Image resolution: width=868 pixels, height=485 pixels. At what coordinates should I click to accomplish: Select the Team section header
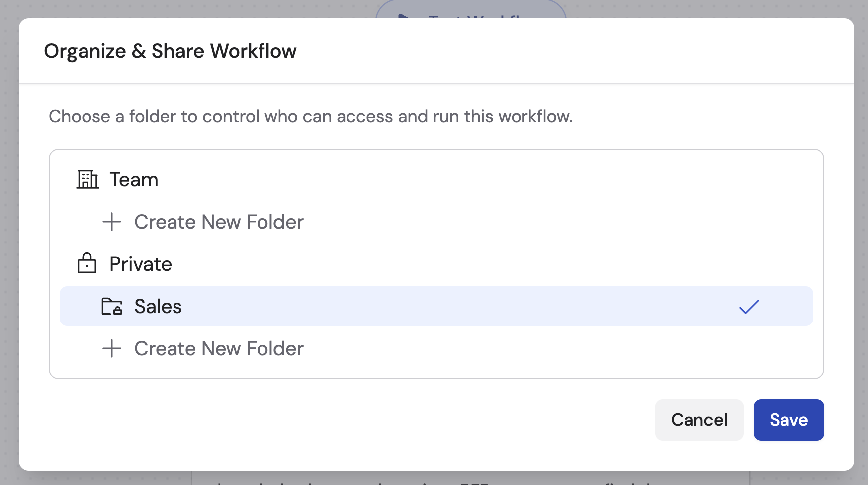pyautogui.click(x=133, y=179)
